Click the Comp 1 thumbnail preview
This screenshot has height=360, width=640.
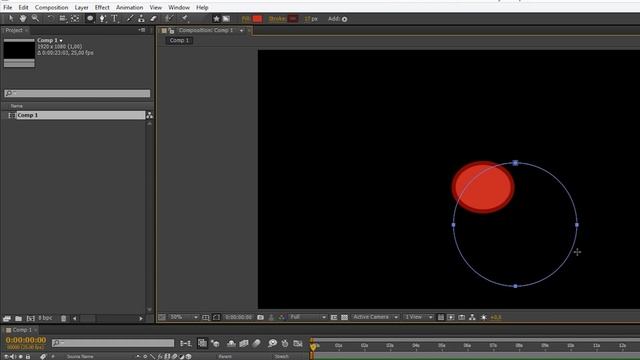pos(19,53)
